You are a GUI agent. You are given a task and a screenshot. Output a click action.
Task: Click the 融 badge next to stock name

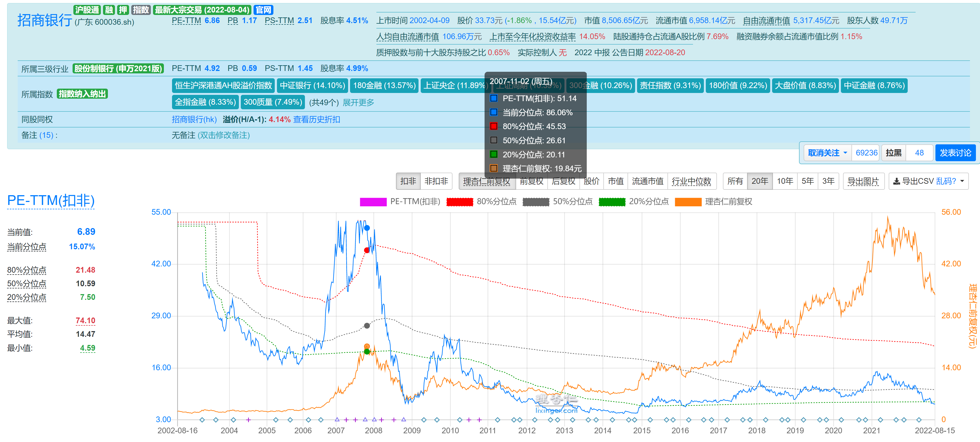pyautogui.click(x=109, y=10)
